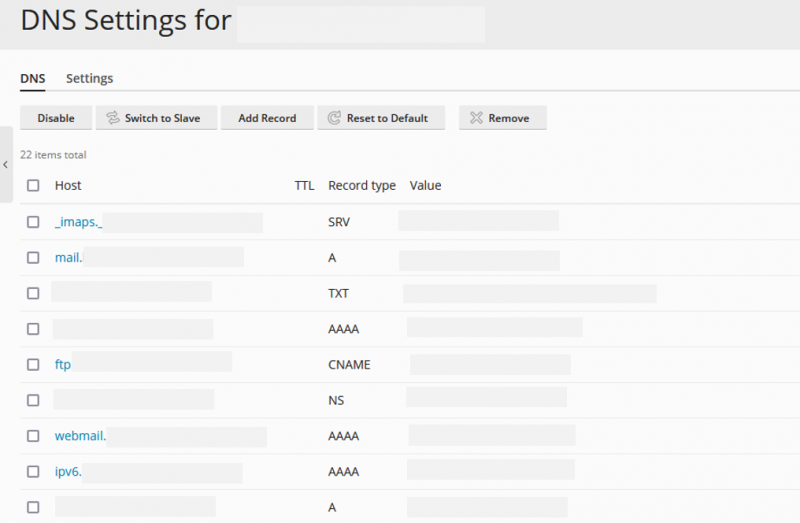
Task: Select the checkbox for the mail A record
Action: 33,258
